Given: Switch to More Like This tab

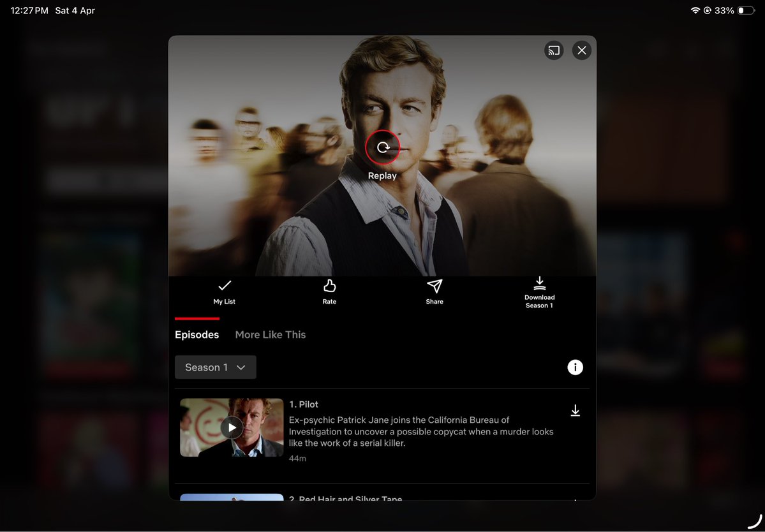Looking at the screenshot, I should (271, 334).
